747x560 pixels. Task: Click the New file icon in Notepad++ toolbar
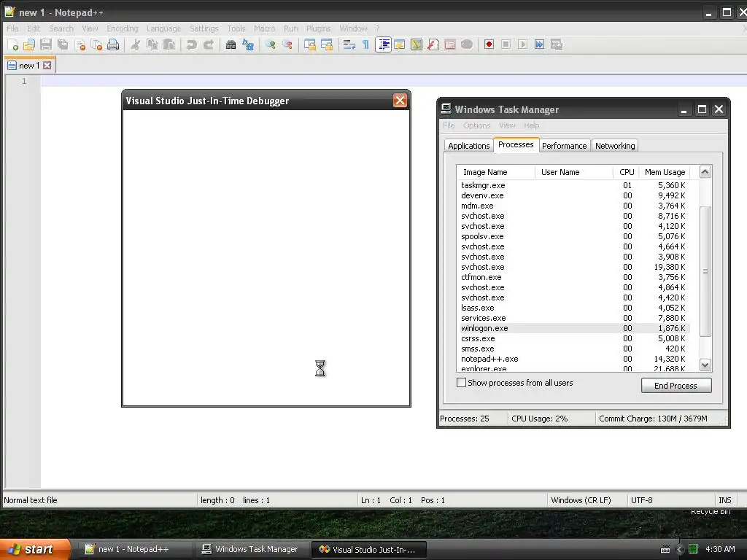point(13,44)
